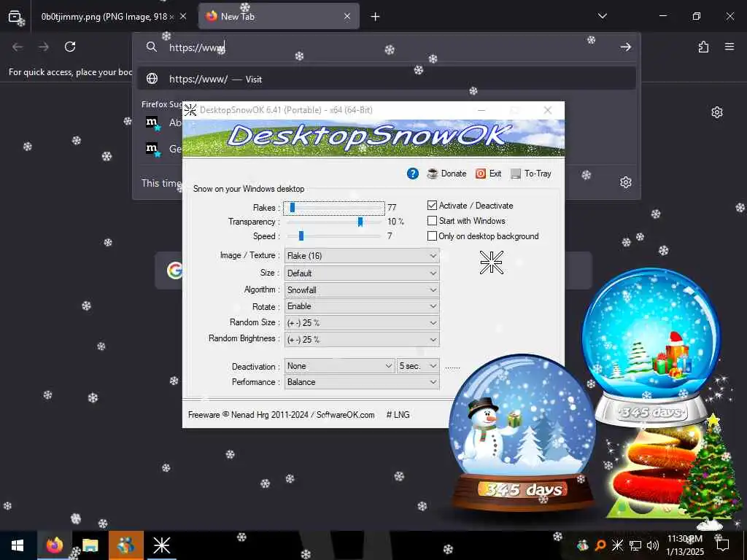
Task: Click the snow globe app taskbar icon
Action: [125, 545]
